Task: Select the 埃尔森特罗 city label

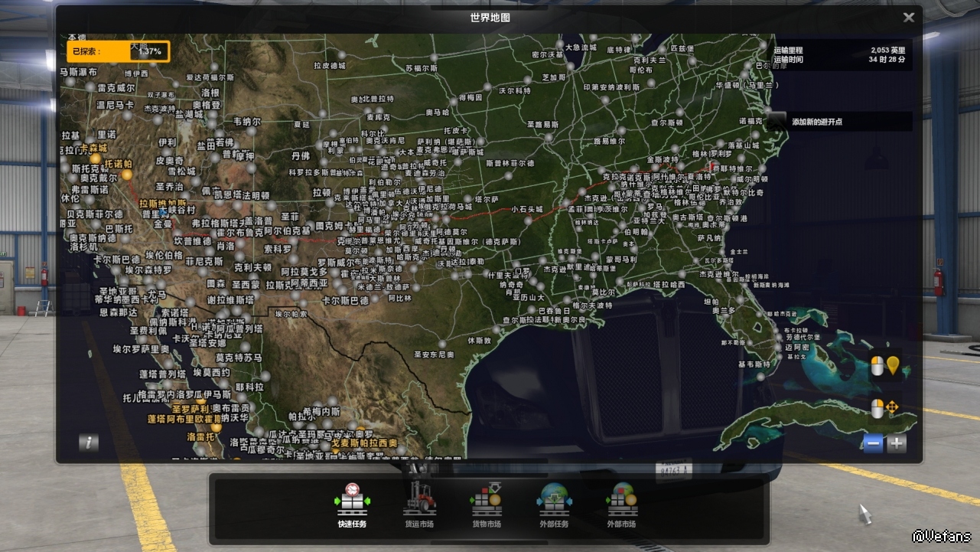Action: pyautogui.click(x=148, y=269)
